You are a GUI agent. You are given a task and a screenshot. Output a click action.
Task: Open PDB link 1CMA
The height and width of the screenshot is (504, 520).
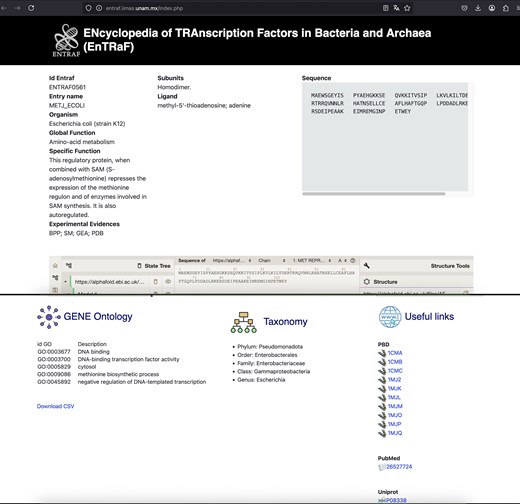[x=395, y=353]
